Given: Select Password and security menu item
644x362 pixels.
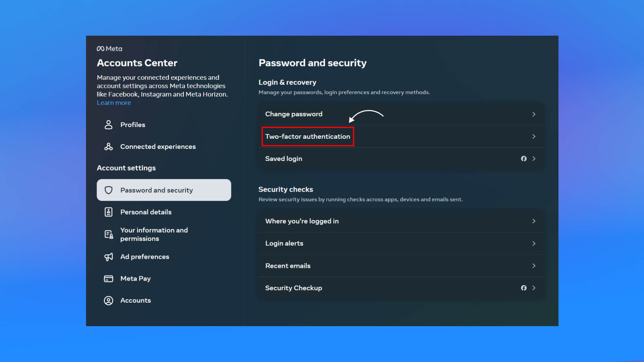Looking at the screenshot, I should point(164,190).
